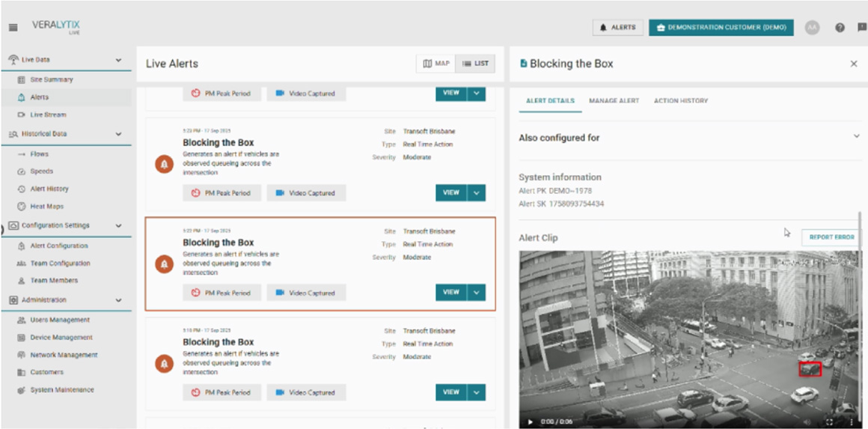The image size is (868, 429).
Task: Click bell icon on highlighted alert card
Action: pos(164,264)
